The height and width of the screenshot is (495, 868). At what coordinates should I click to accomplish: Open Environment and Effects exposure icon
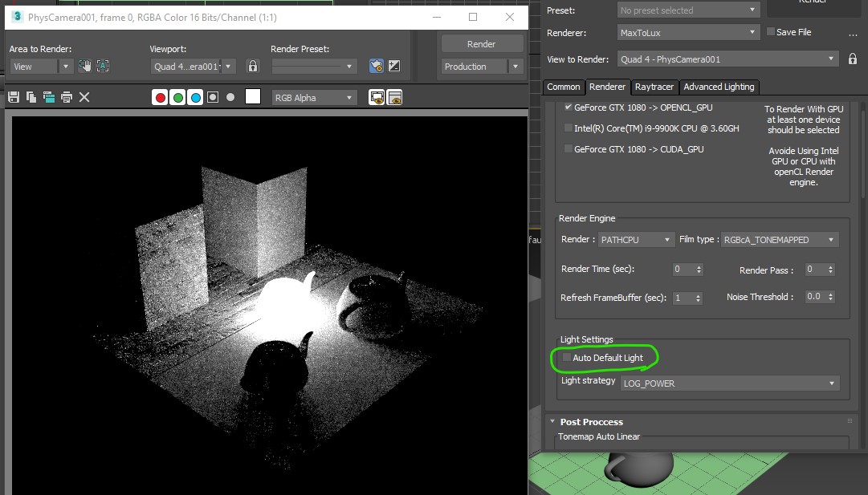(x=394, y=67)
